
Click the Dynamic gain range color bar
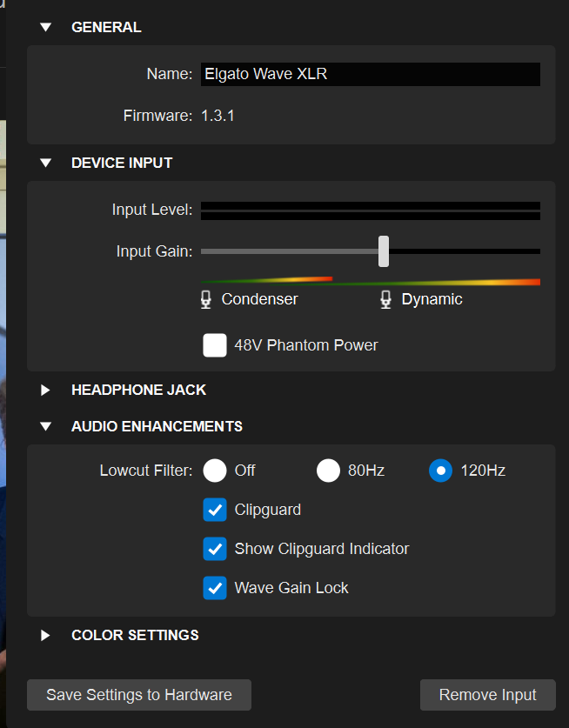tap(437, 282)
